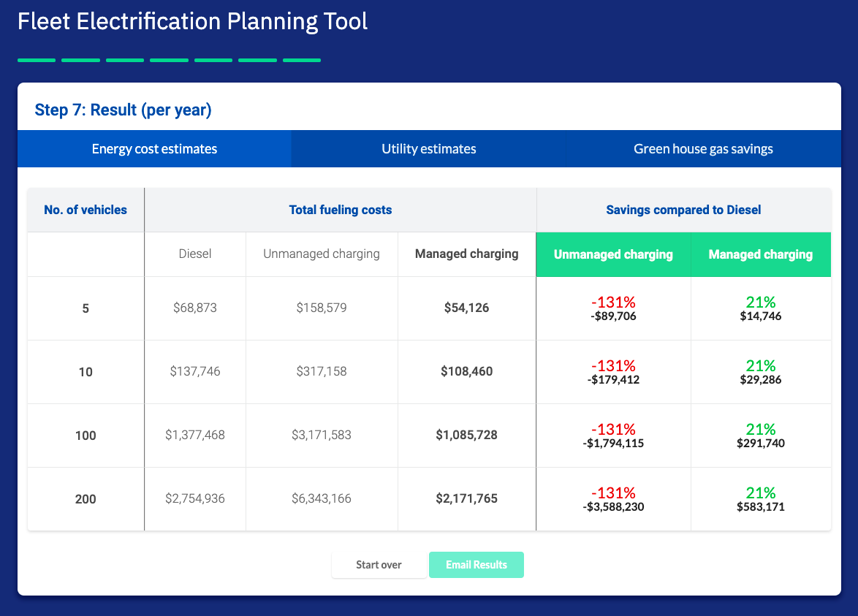Click the $583,171 managed savings value
The width and height of the screenshot is (858, 616).
pyautogui.click(x=761, y=506)
